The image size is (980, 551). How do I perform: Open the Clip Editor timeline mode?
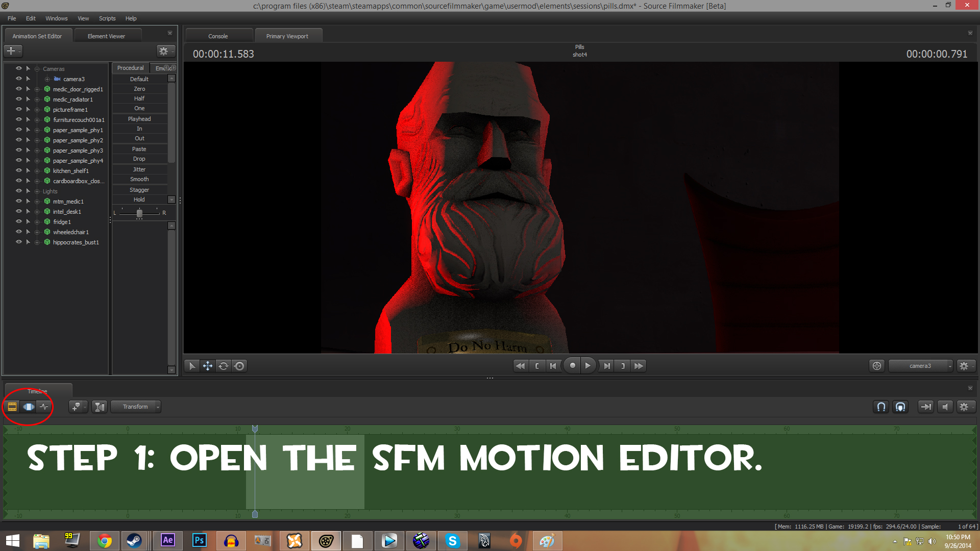[x=12, y=407]
